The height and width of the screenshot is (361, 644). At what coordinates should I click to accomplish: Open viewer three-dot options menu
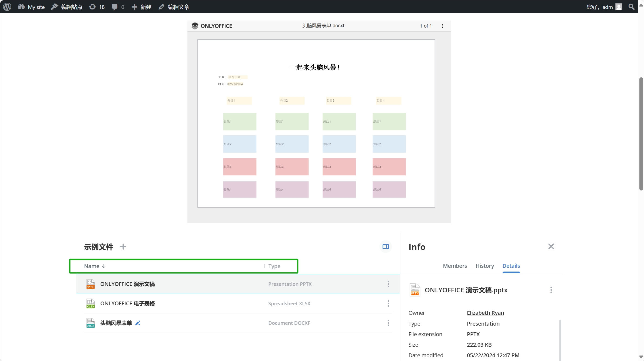point(442,26)
